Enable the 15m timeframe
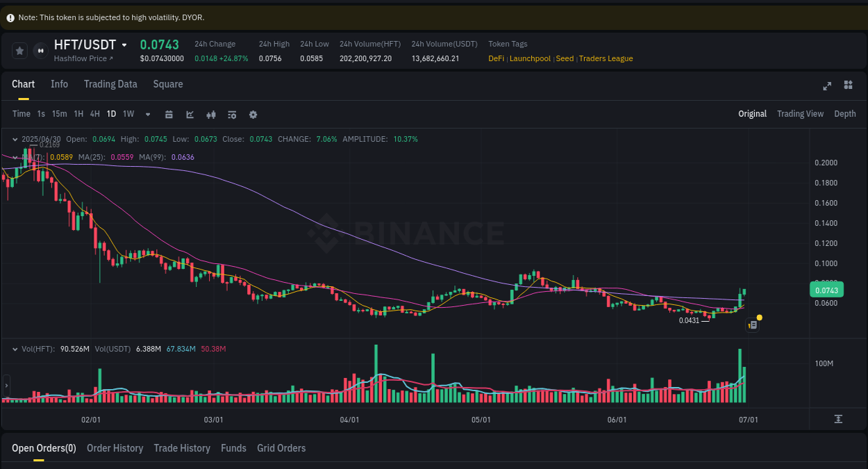The width and height of the screenshot is (868, 469). pos(60,113)
